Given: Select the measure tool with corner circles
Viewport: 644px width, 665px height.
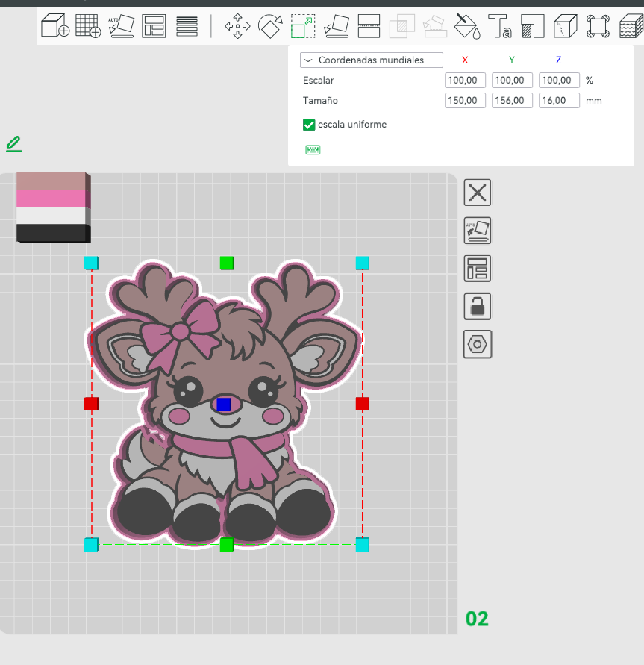Looking at the screenshot, I should pyautogui.click(x=598, y=26).
